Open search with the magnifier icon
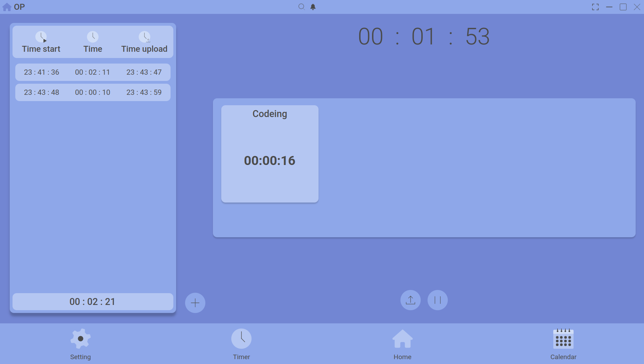The width and height of the screenshot is (644, 364). 302,7
